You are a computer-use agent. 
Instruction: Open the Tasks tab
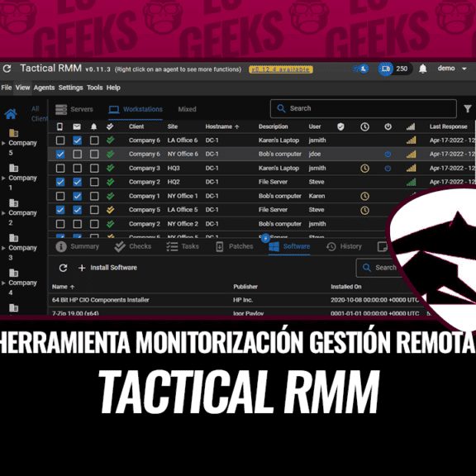[183, 246]
